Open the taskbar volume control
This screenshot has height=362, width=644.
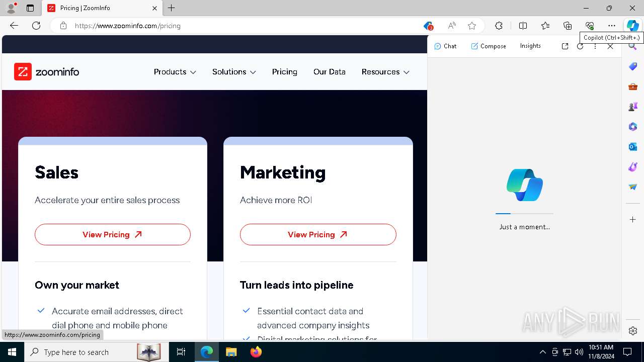[x=579, y=352]
